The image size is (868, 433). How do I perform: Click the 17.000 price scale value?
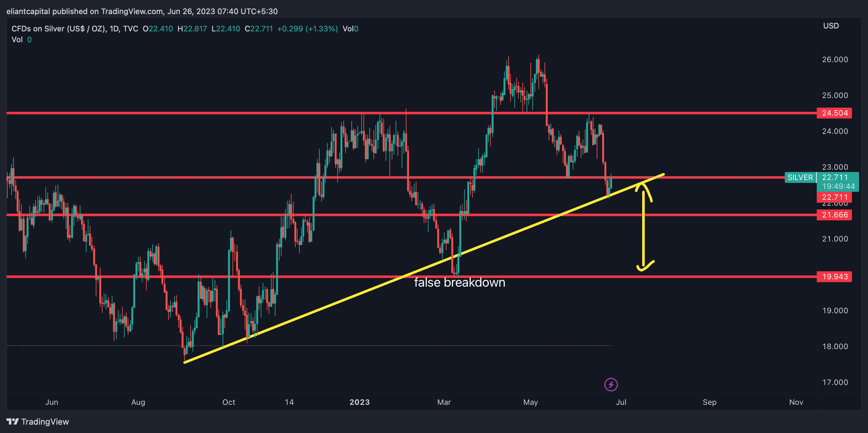point(835,382)
